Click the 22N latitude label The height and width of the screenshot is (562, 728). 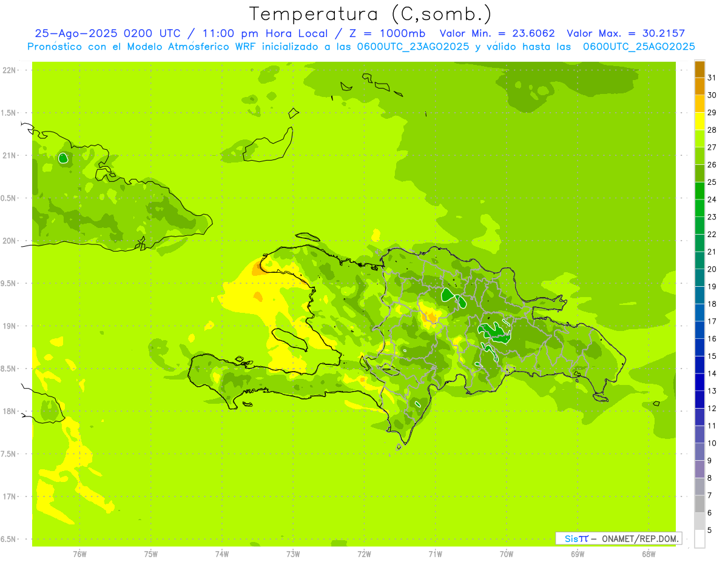pos(10,70)
